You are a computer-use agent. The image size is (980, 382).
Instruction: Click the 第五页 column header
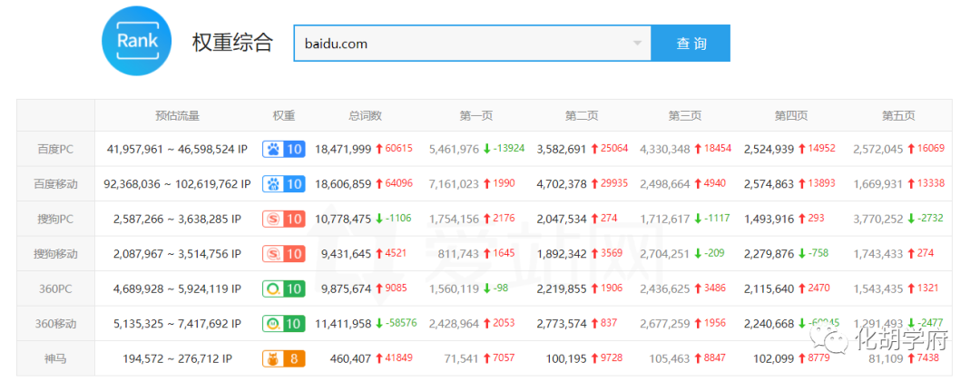(898, 115)
